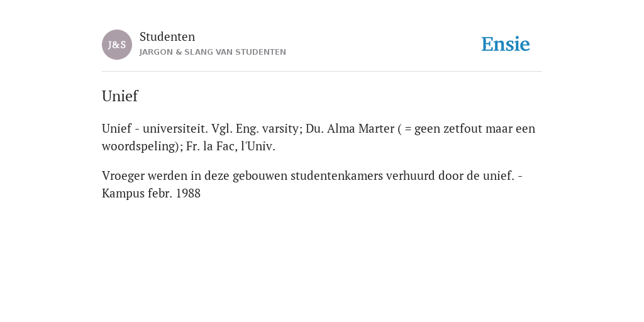This screenshot has width=644, height=322.
Task: Click the word universiteit in the definition
Action: click(x=175, y=128)
